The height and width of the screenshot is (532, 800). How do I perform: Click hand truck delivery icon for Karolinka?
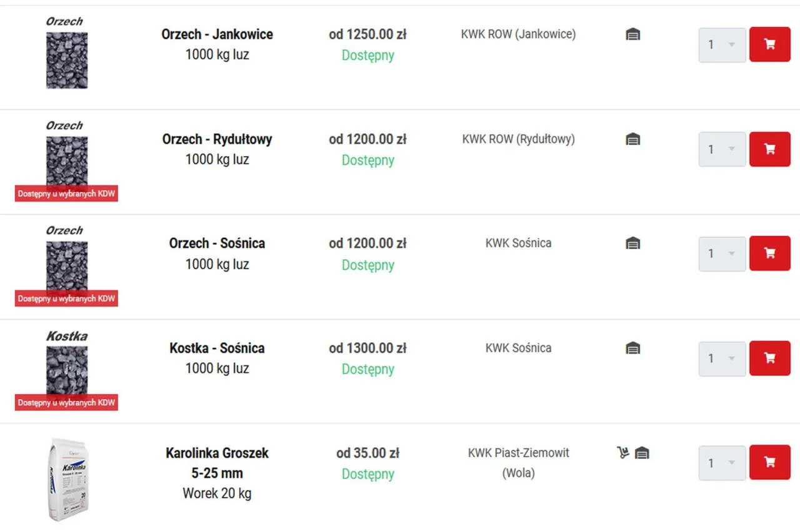pos(622,453)
